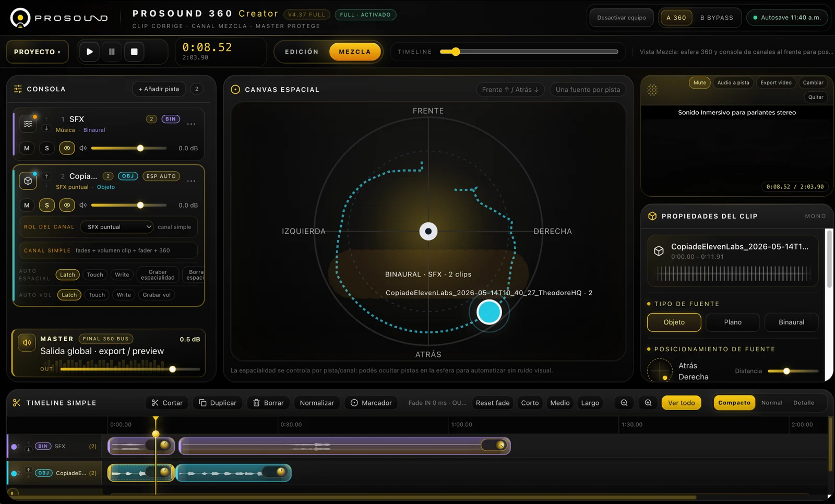Image resolution: width=835 pixels, height=504 pixels.
Task: Move SFX track down with arrow
Action: pos(46,128)
